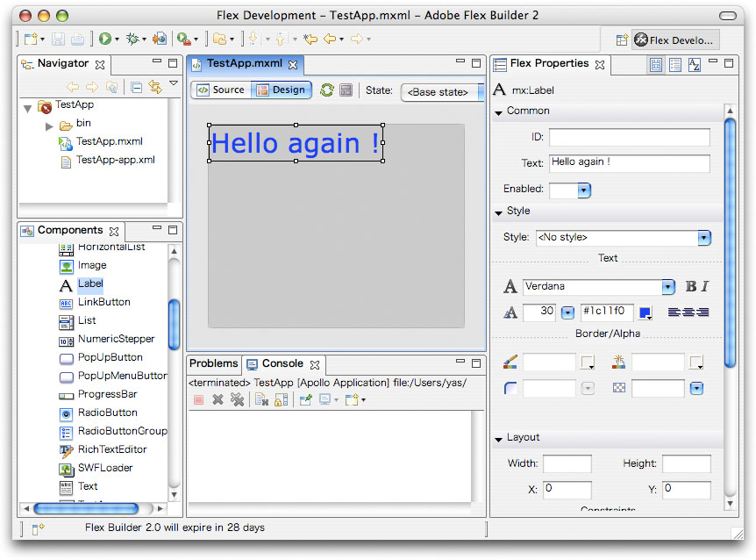Toggle Scroll Lock in Console
This screenshot has height=560, width=756.
(x=282, y=399)
